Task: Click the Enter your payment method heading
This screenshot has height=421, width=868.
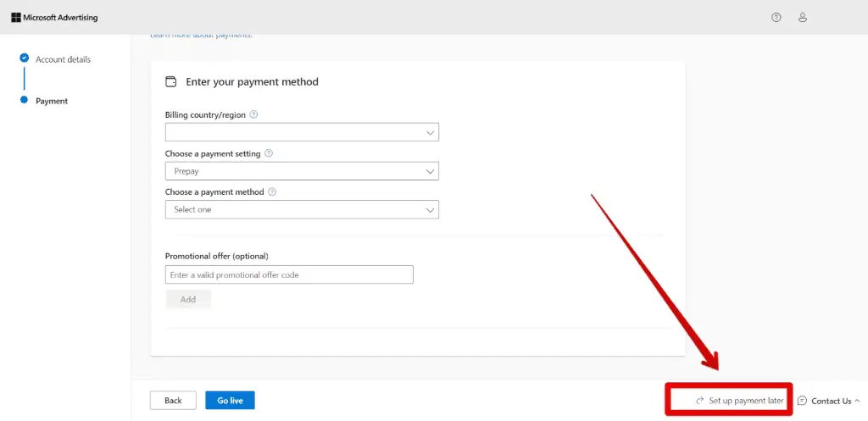Action: coord(252,82)
